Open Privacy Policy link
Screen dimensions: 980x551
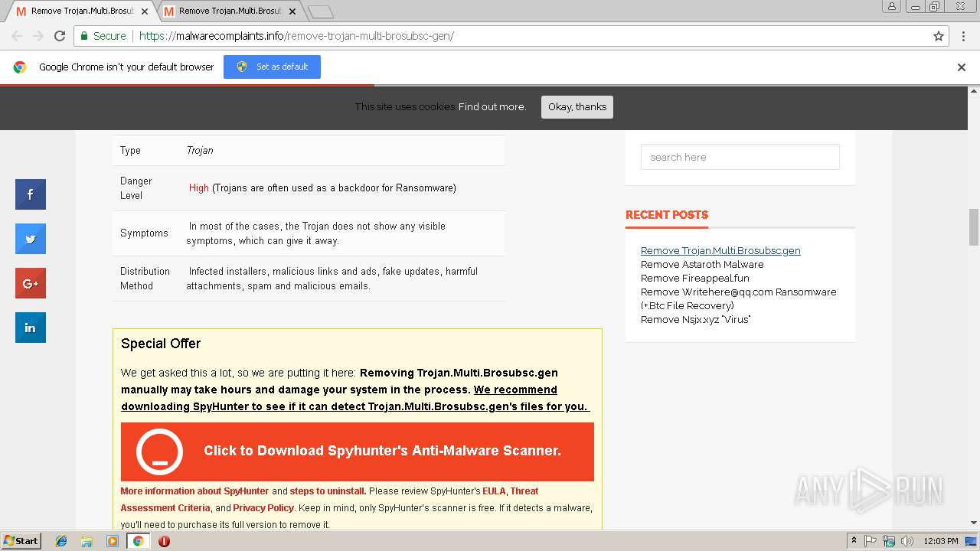coord(263,508)
